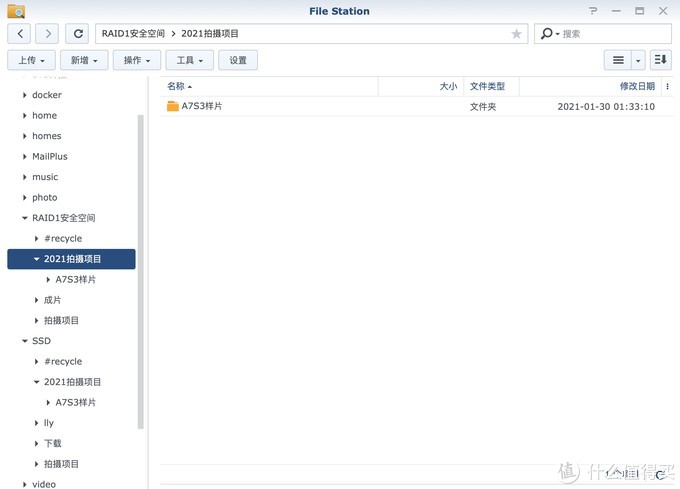The width and height of the screenshot is (680, 489).
Task: Expand the music tree node
Action: point(24,177)
